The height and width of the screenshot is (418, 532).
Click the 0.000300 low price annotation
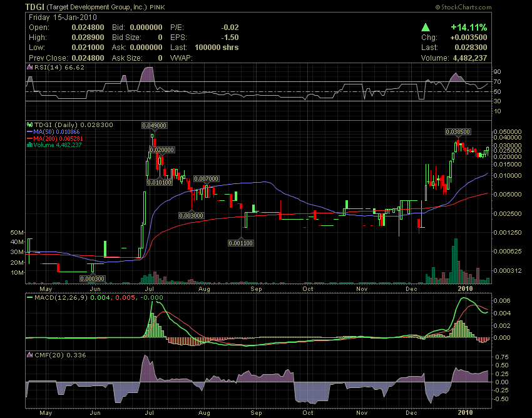92,279
